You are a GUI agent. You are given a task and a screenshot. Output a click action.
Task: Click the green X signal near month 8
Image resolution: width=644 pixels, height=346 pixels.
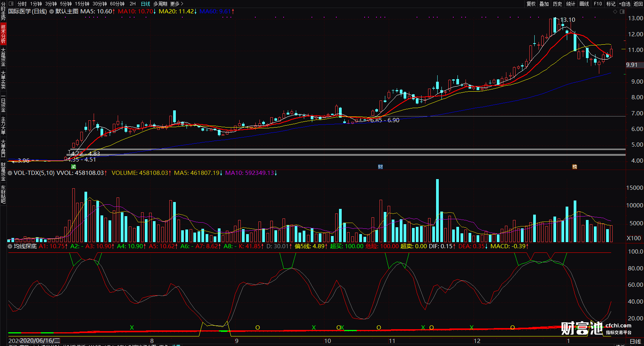click(x=132, y=328)
